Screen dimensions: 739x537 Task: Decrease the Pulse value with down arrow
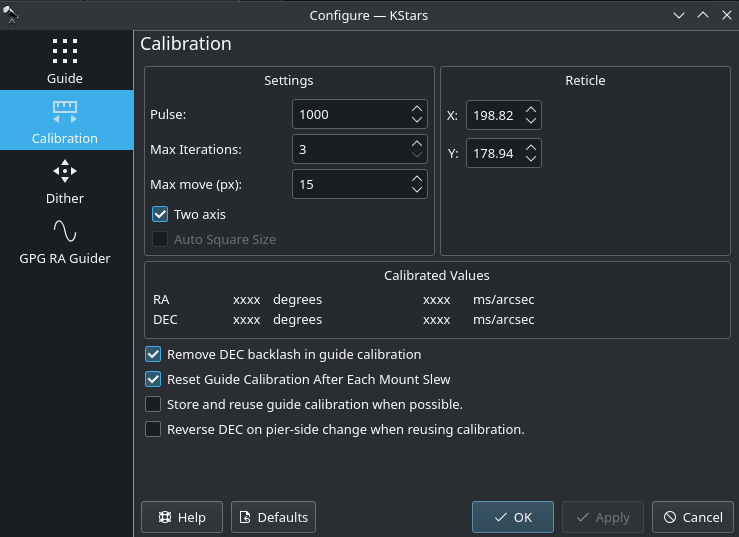click(417, 120)
